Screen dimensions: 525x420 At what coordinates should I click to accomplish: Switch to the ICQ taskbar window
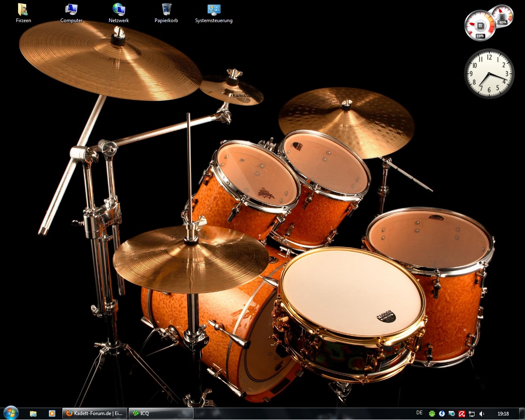pos(161,413)
